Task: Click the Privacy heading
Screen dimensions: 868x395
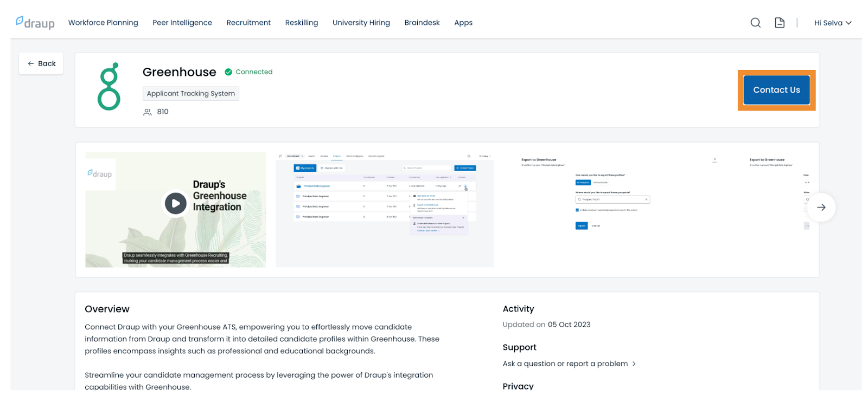Action: click(x=518, y=386)
